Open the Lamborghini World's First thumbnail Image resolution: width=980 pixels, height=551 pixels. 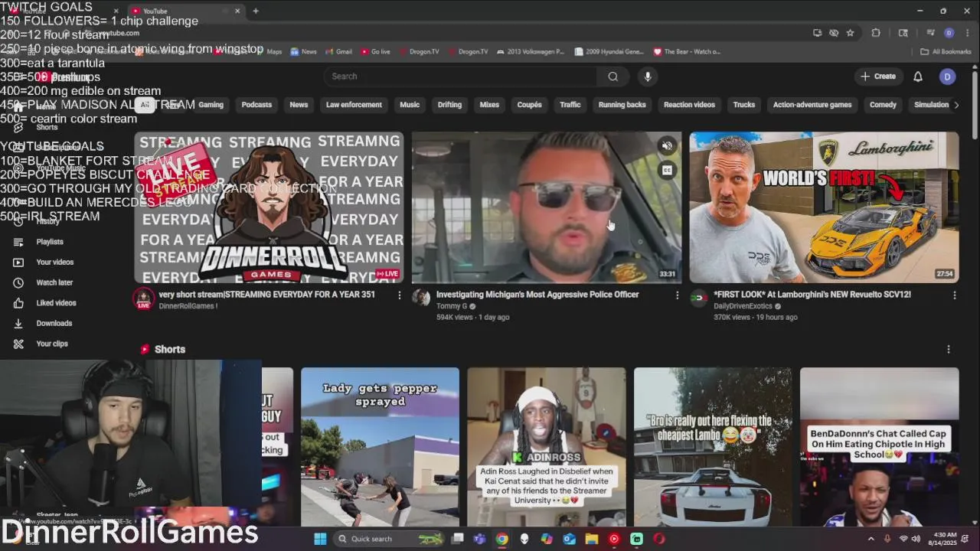pos(824,207)
